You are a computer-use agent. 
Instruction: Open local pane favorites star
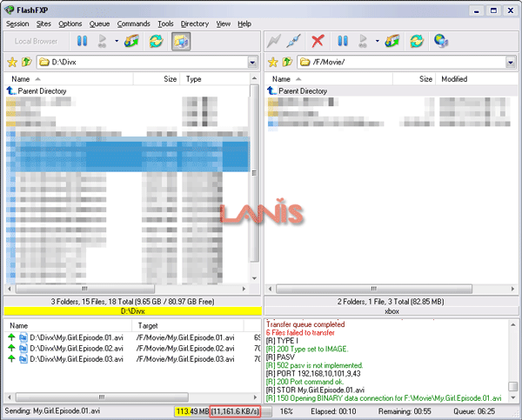click(x=12, y=62)
